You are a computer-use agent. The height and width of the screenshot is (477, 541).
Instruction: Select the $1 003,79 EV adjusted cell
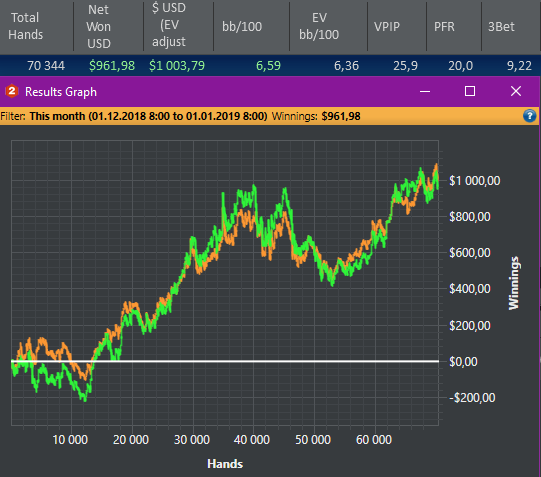[x=177, y=66]
